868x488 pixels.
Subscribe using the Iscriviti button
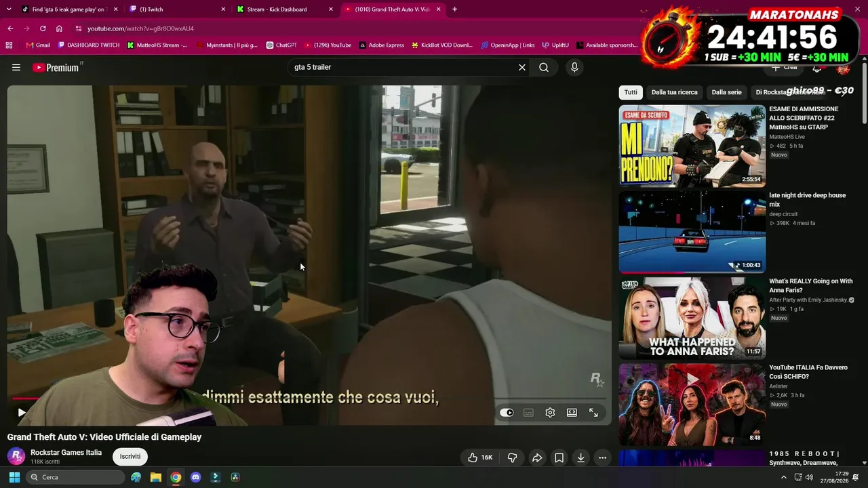[x=130, y=456]
